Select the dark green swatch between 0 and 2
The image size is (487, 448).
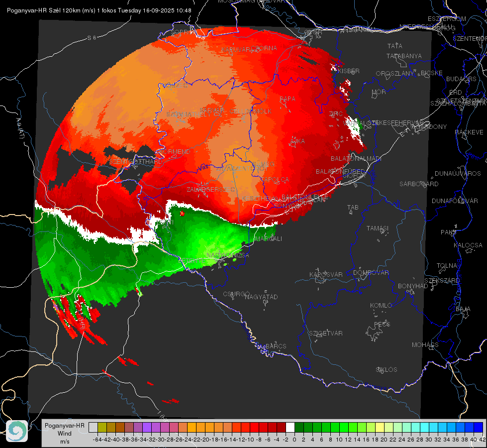point(299,427)
